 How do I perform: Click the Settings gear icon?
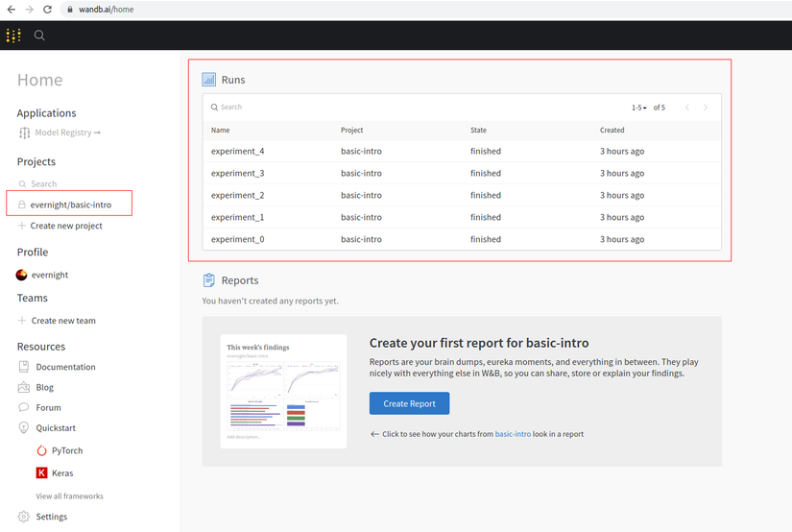(x=24, y=517)
